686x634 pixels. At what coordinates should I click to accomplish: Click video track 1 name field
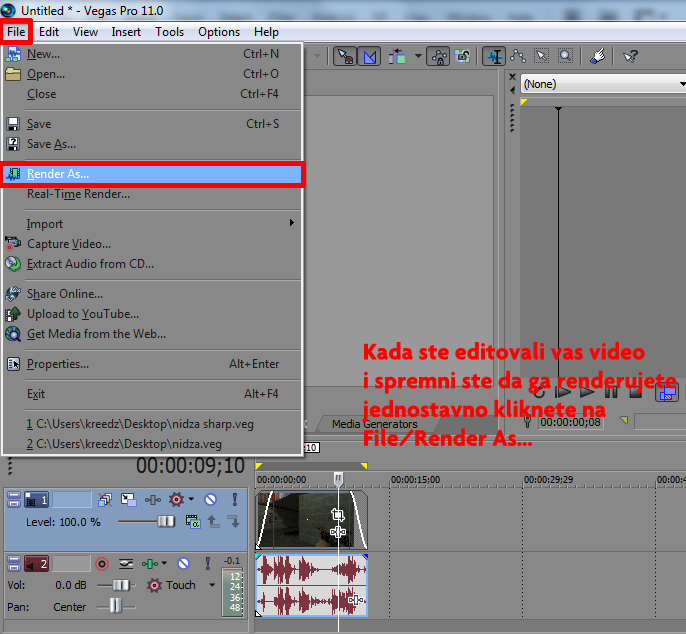[x=72, y=499]
